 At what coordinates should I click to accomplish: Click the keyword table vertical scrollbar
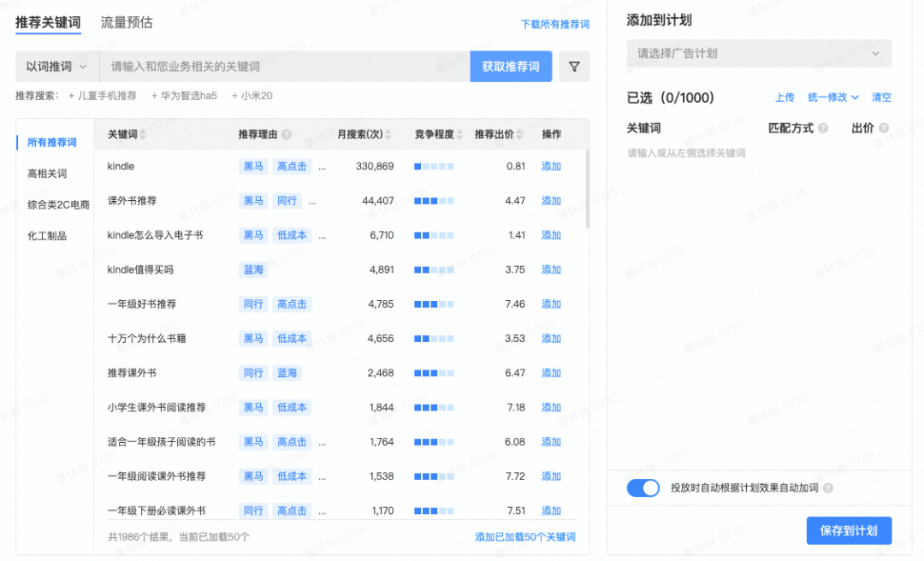[x=587, y=188]
